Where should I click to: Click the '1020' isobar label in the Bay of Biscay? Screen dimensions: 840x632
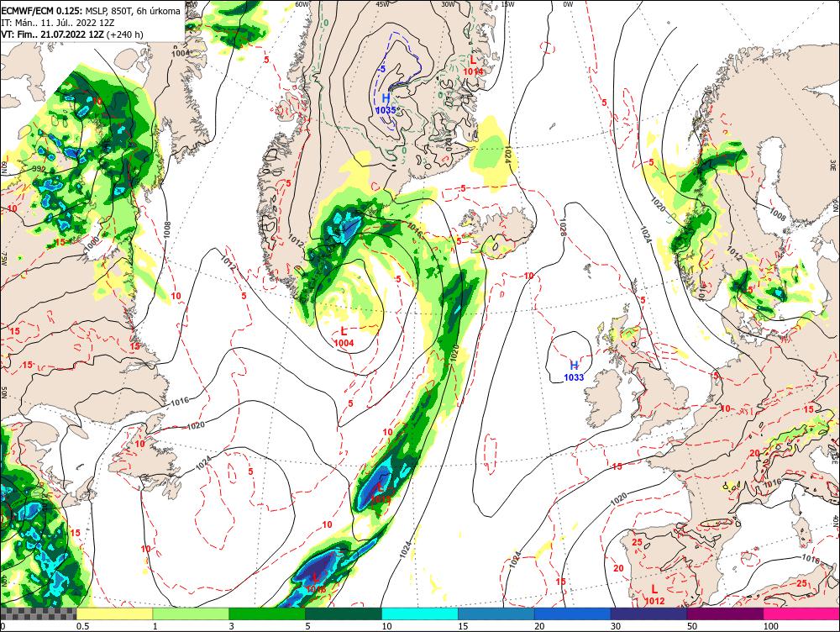click(x=618, y=498)
